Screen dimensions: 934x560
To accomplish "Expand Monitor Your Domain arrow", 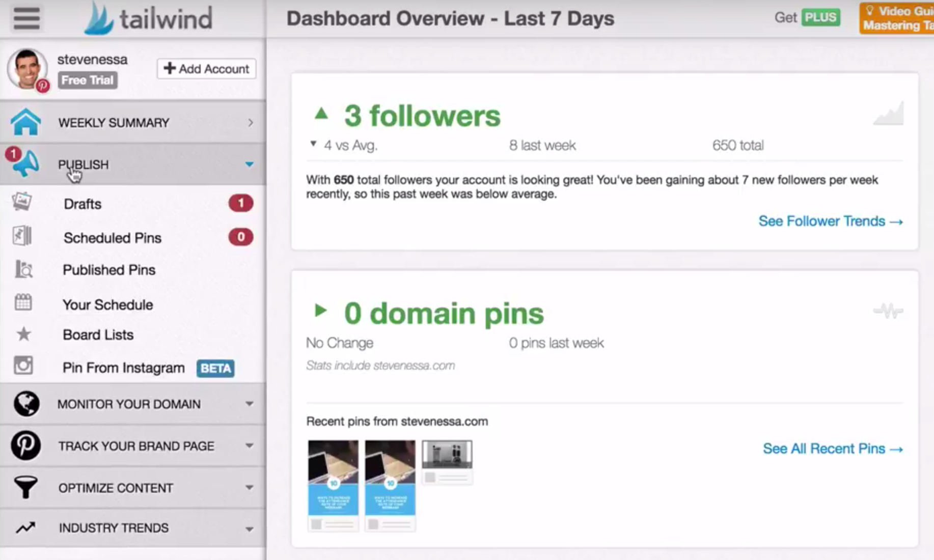I will coord(250,404).
